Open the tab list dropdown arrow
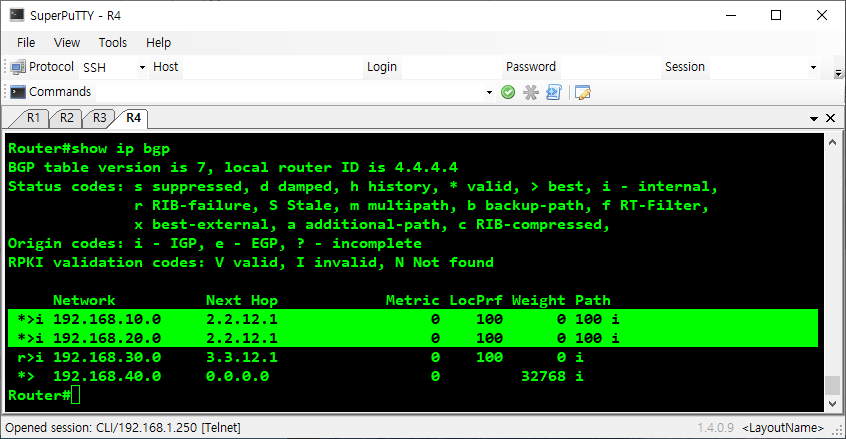846x439 pixels. coord(814,118)
